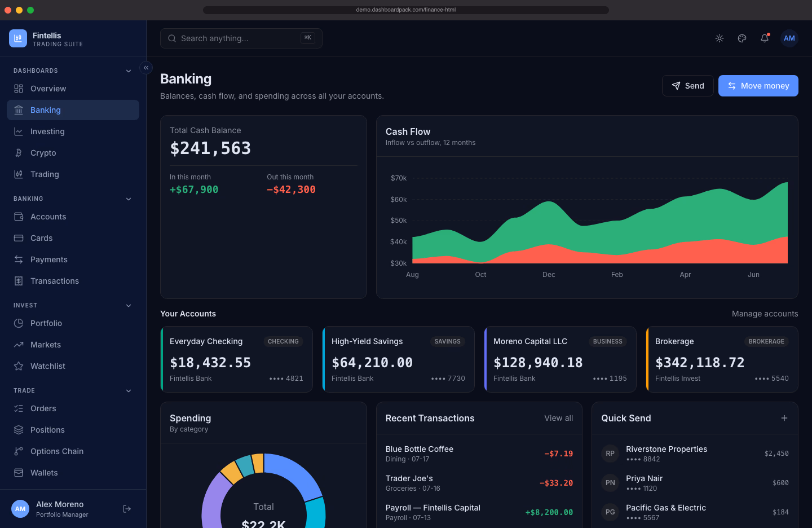812x528 pixels.
Task: Click the Send button
Action: 688,86
